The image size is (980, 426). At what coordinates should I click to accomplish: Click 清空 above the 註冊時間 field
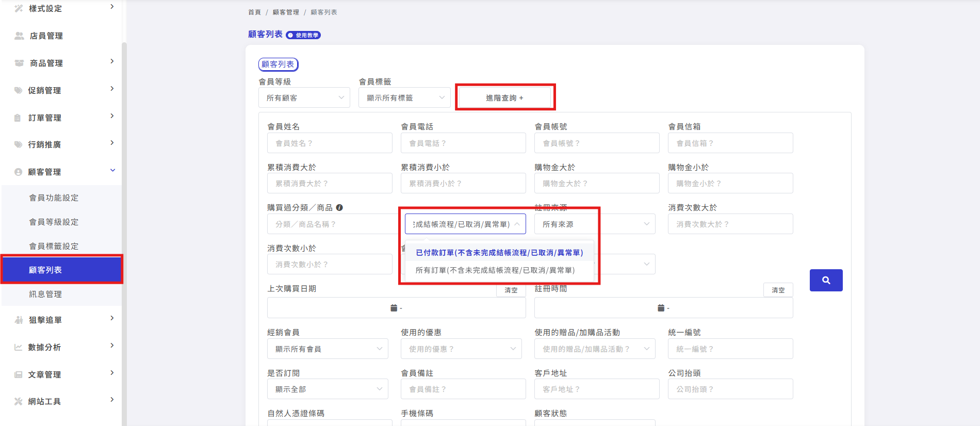click(778, 290)
